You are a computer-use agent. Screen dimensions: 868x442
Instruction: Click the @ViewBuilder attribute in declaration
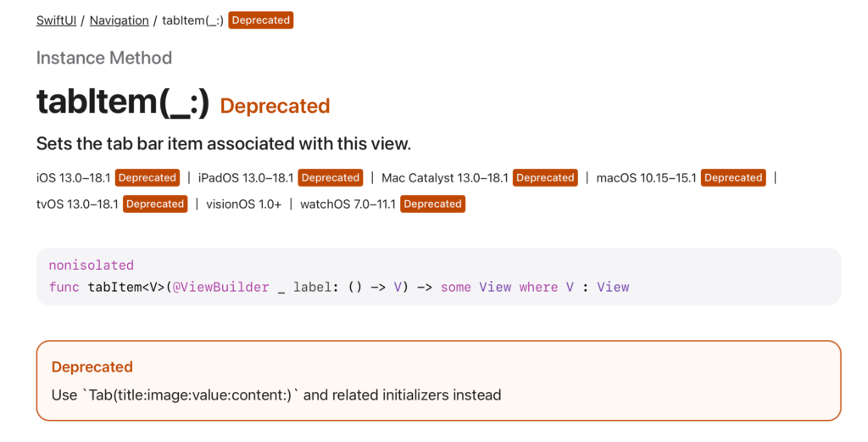tap(220, 287)
